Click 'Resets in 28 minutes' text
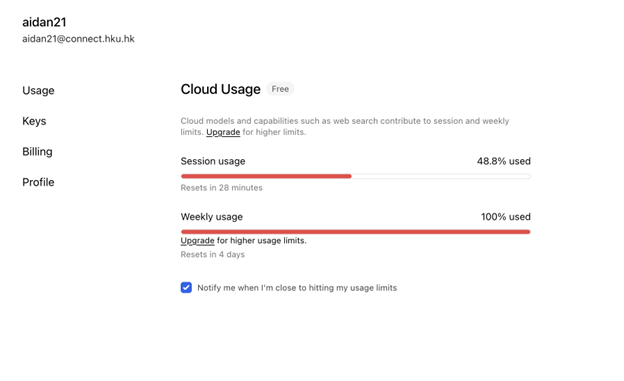This screenshot has width=624, height=381. pyautogui.click(x=222, y=188)
